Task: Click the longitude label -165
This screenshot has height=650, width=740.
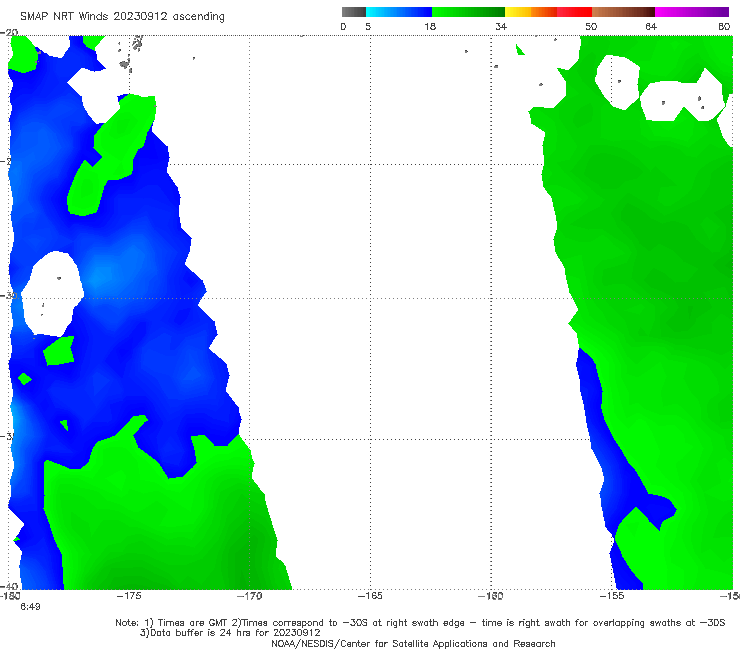Action: [370, 596]
